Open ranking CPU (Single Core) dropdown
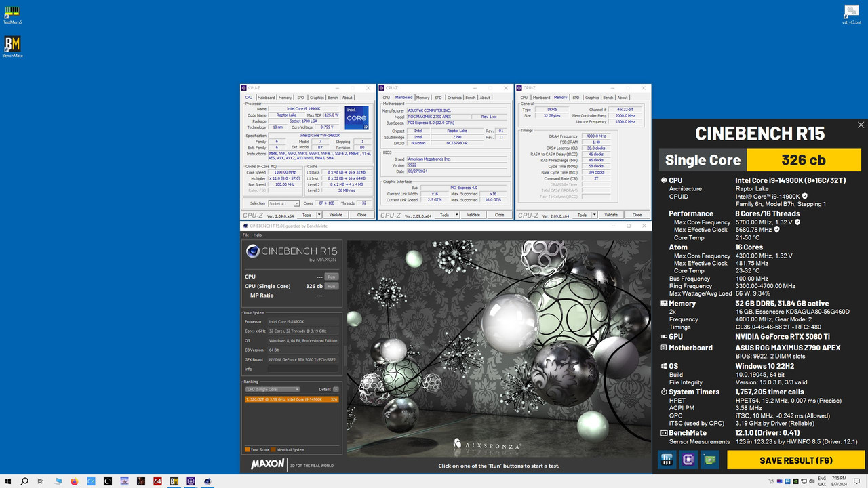Image resolution: width=868 pixels, height=488 pixels. click(x=272, y=389)
